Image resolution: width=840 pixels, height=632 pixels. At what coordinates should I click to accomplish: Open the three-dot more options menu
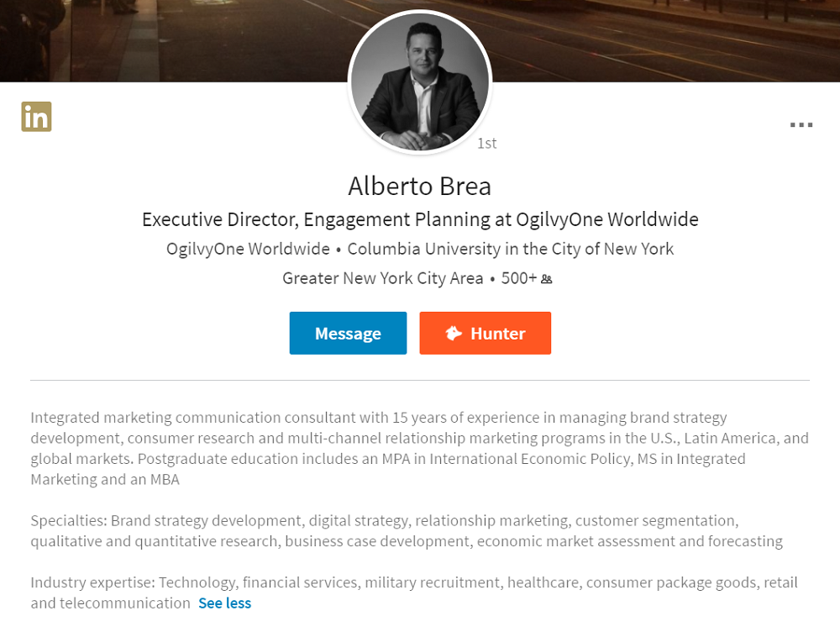[801, 125]
